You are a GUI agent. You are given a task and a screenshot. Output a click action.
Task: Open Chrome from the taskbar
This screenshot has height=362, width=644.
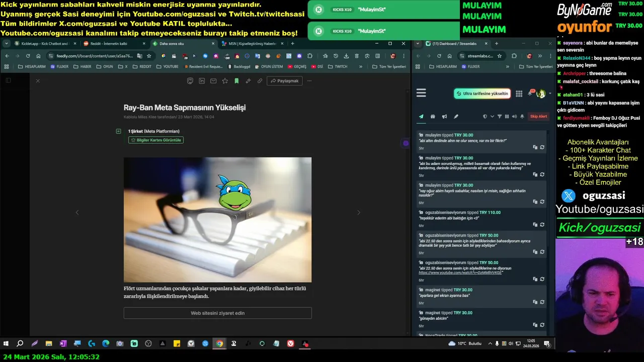(x=219, y=344)
